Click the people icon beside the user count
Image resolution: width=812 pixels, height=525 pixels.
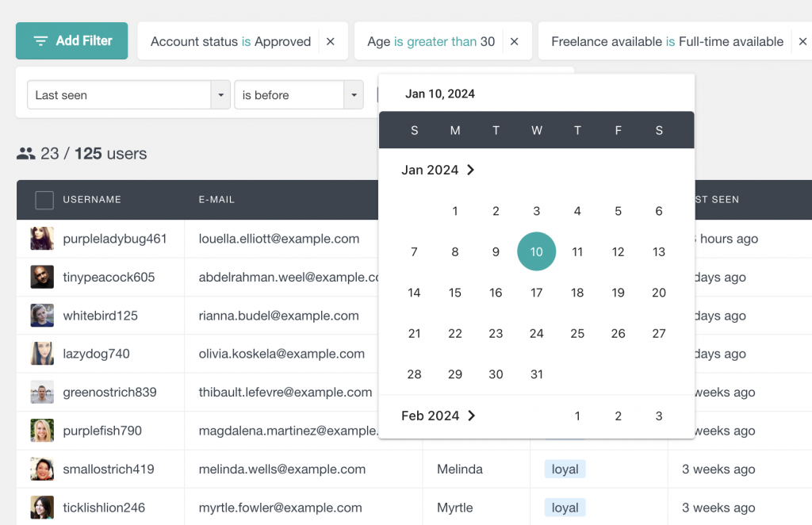(25, 154)
